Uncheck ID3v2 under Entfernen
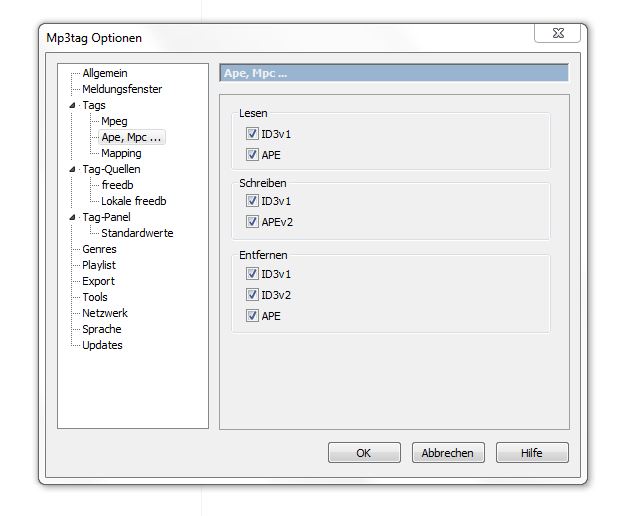The width and height of the screenshot is (636, 516). coord(252,295)
